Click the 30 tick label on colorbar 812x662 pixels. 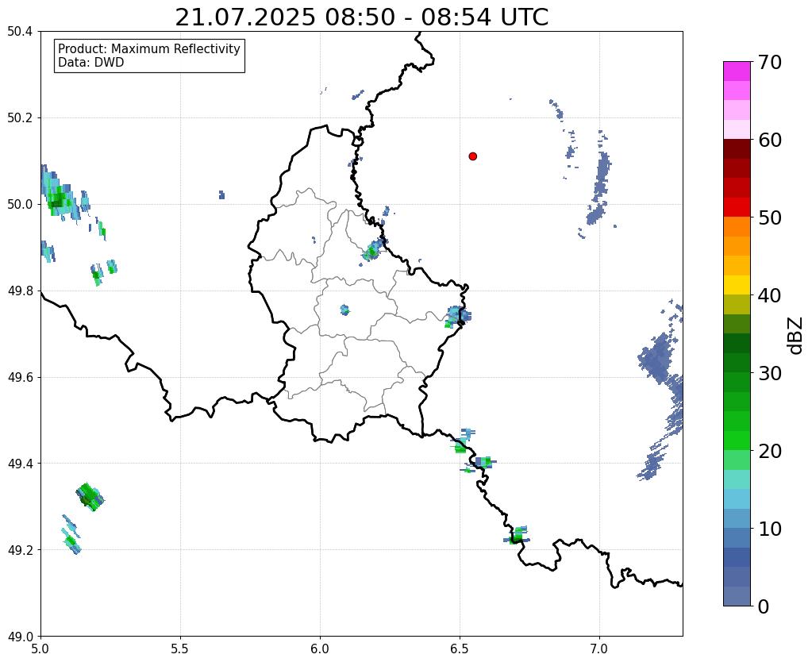tap(770, 373)
